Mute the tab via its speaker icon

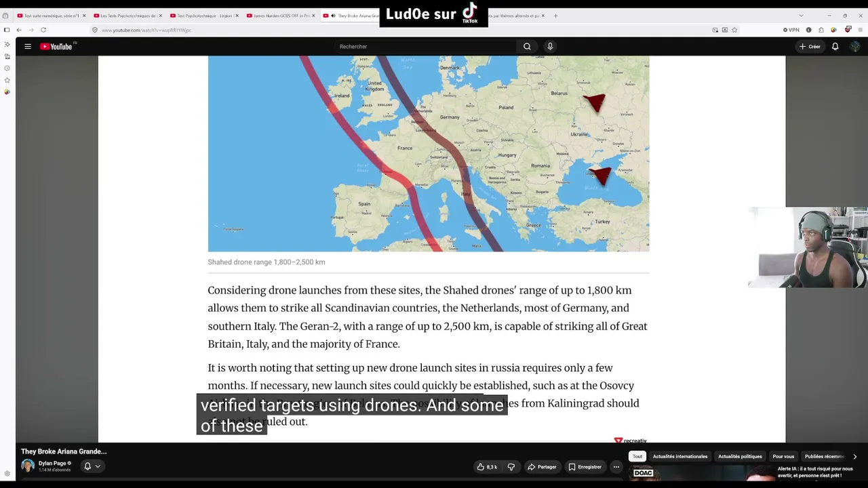click(333, 16)
